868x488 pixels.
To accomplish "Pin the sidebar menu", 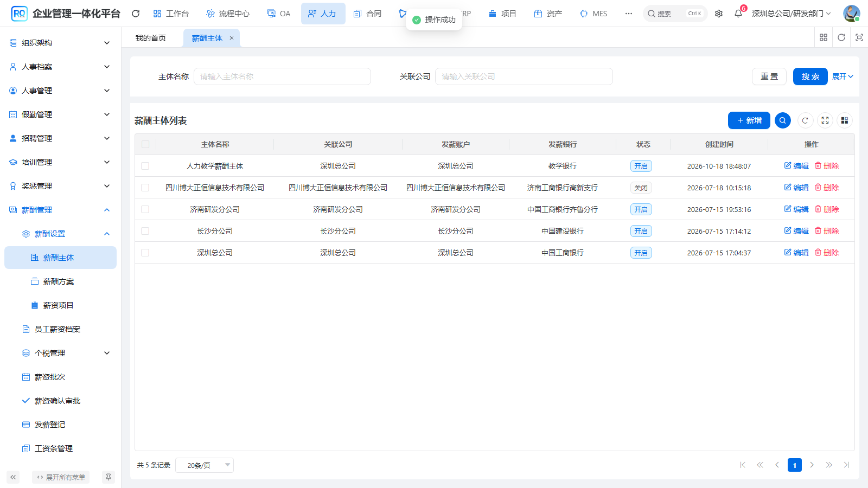I will (108, 477).
